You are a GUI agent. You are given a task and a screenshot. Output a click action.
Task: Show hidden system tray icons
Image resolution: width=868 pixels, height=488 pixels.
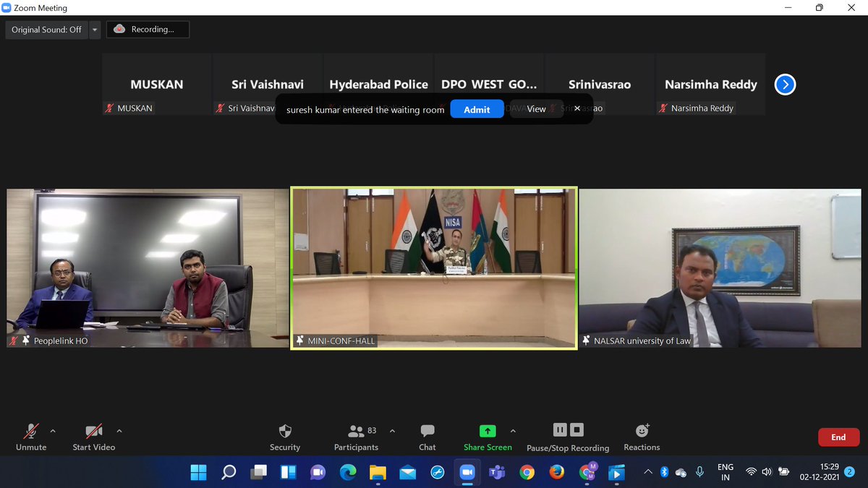[x=648, y=472]
